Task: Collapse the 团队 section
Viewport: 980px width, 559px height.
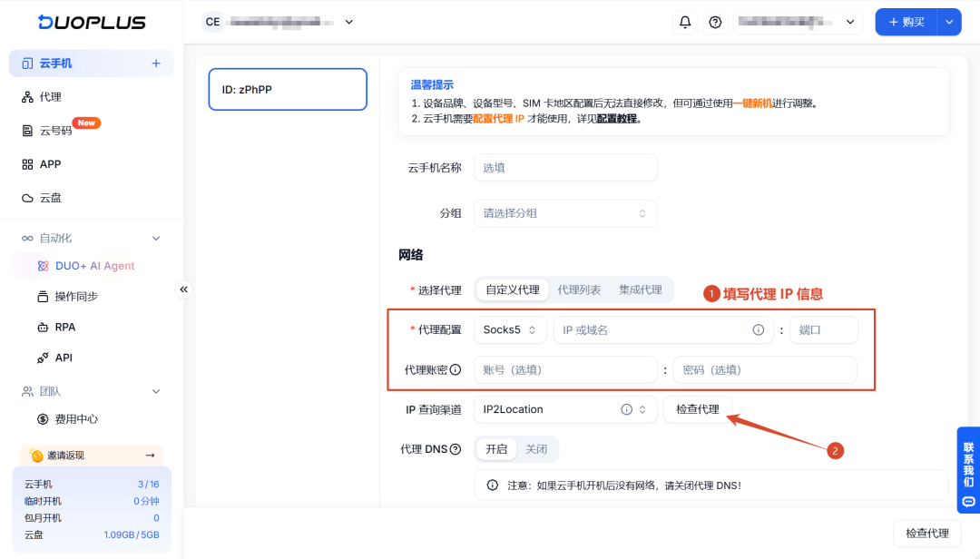Action: click(156, 391)
